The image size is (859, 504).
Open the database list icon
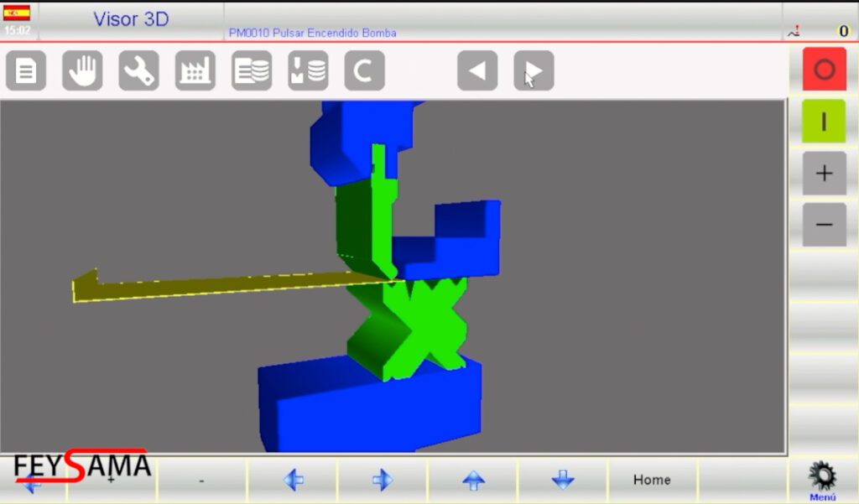pos(252,71)
